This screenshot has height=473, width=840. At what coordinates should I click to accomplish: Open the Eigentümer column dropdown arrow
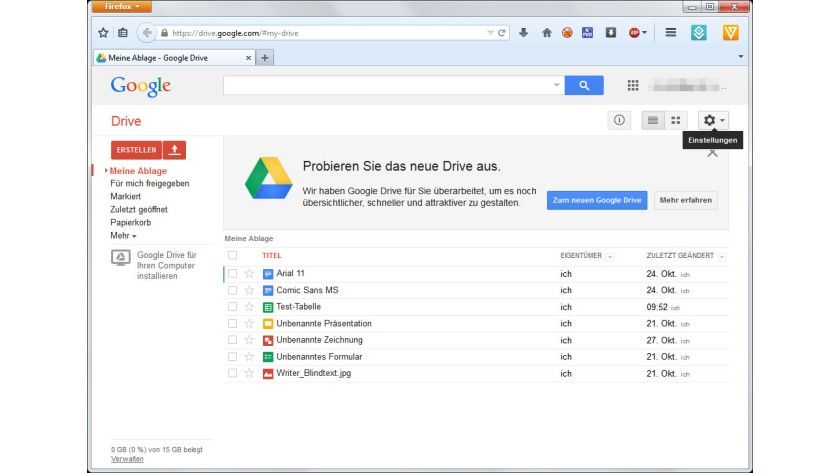tap(610, 257)
